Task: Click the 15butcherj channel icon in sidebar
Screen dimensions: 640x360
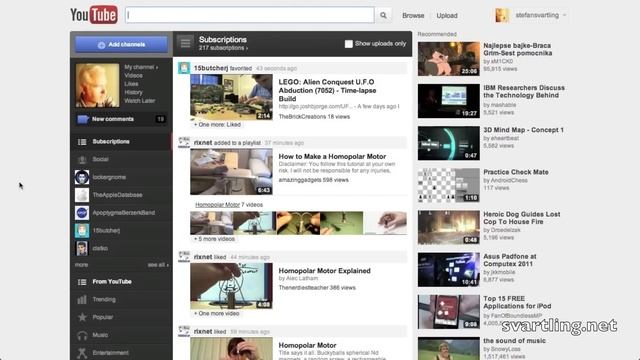Action: (82, 231)
